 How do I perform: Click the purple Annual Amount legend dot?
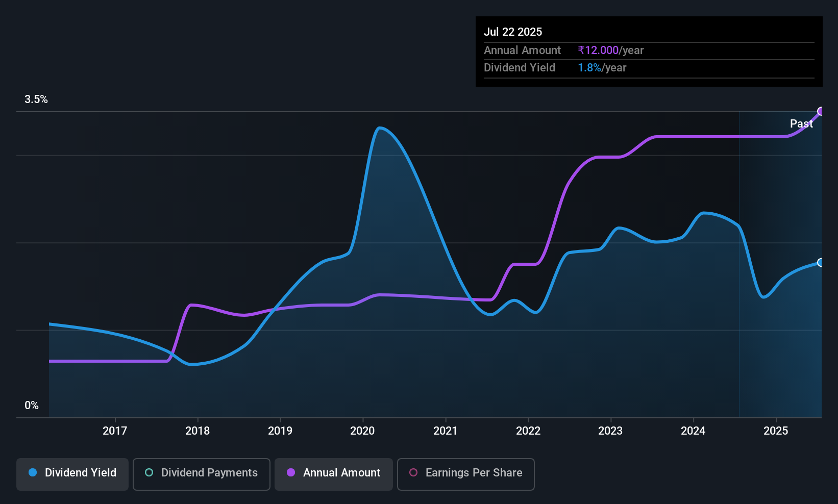291,473
